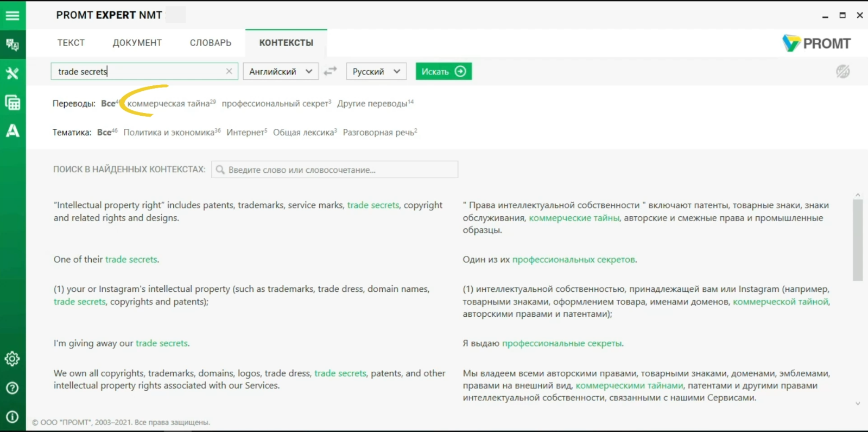868x432 pixels.
Task: Click highlighted 'коммерческими тайнами' text
Action: click(x=629, y=385)
